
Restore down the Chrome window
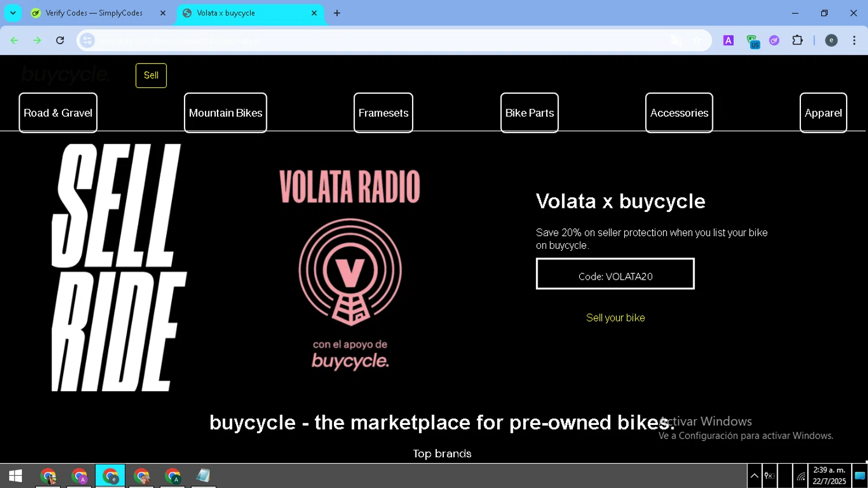(824, 13)
